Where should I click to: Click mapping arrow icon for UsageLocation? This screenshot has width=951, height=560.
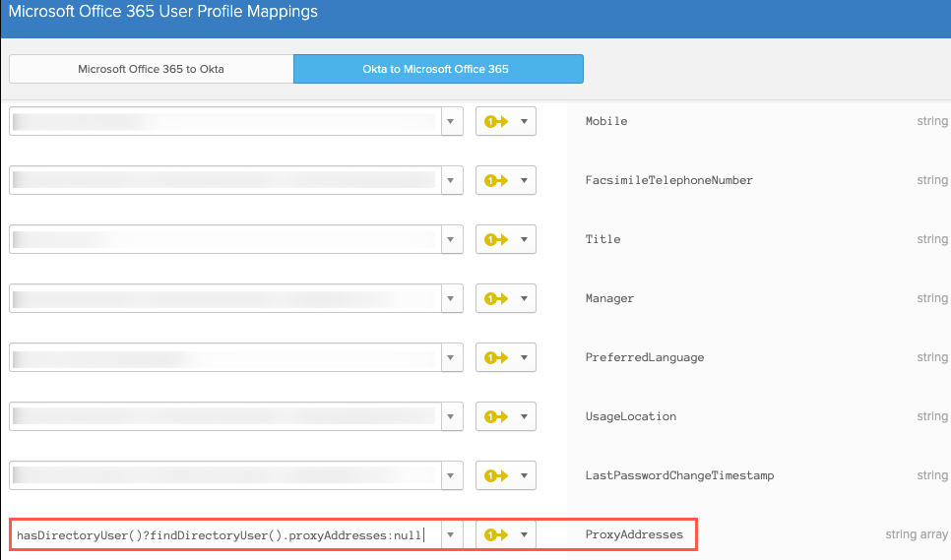495,417
